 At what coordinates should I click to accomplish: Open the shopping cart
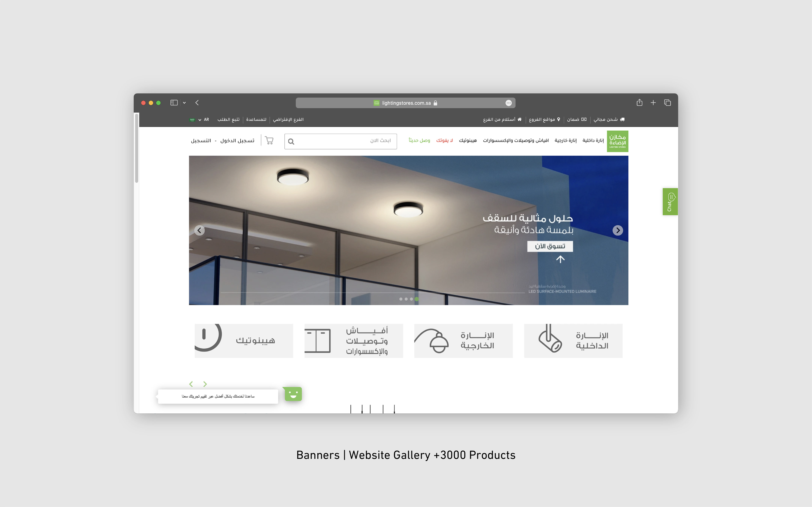click(x=269, y=140)
